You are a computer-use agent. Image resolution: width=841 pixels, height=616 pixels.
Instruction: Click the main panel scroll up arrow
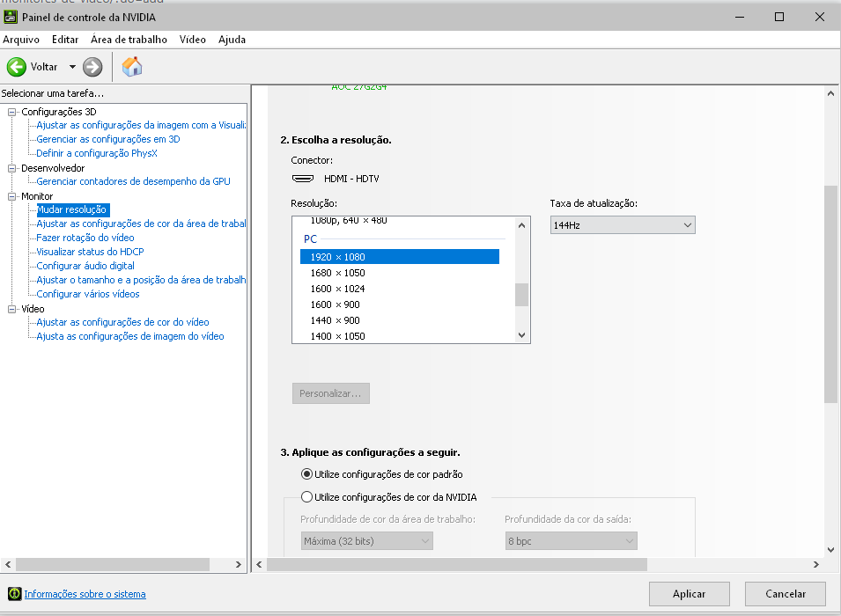pyautogui.click(x=830, y=93)
